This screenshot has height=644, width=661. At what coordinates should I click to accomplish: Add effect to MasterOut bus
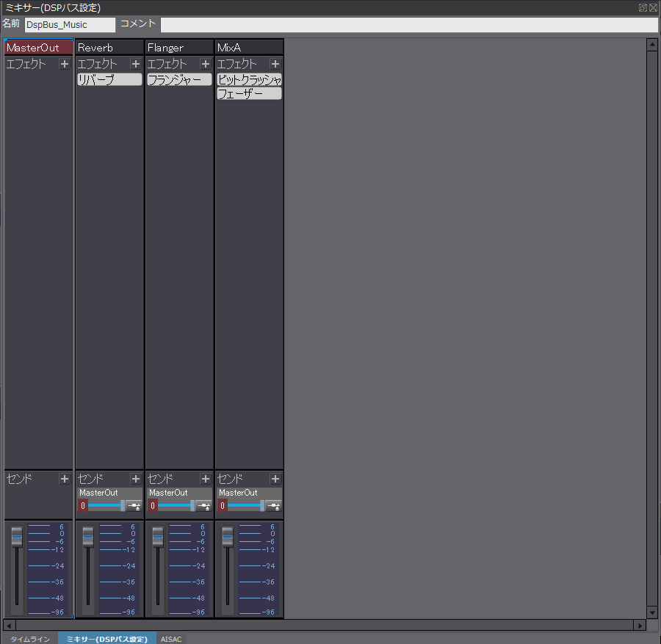pyautogui.click(x=65, y=64)
